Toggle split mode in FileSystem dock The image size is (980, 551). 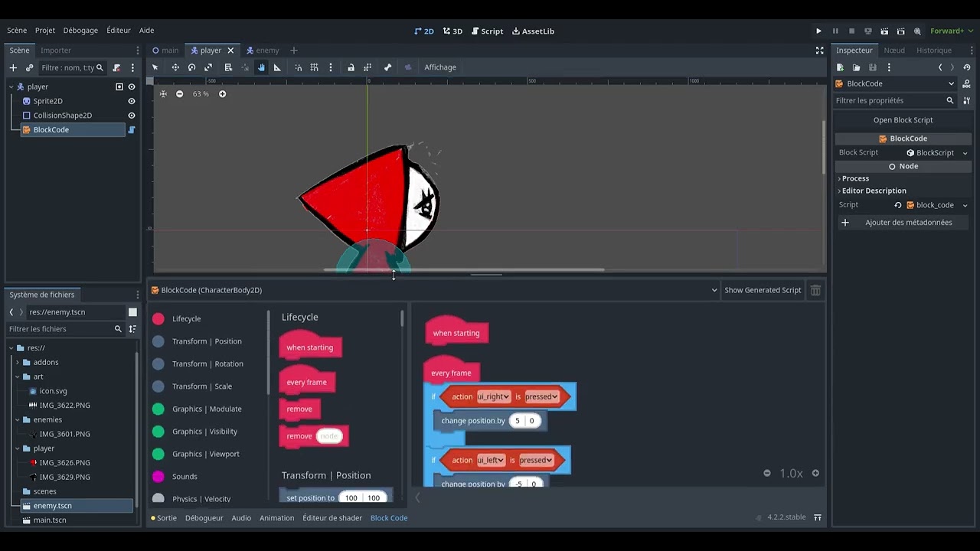[x=132, y=312]
